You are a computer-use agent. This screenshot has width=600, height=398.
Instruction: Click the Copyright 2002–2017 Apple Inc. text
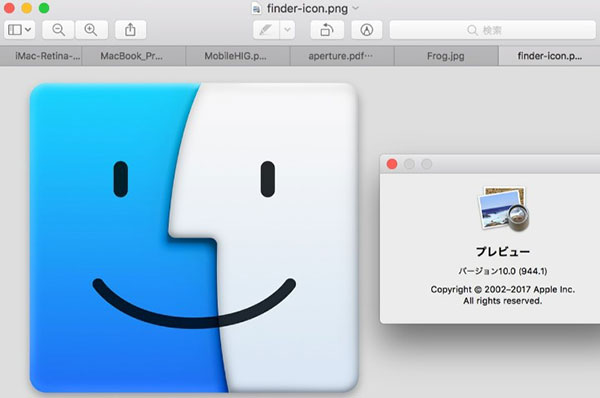click(503, 289)
